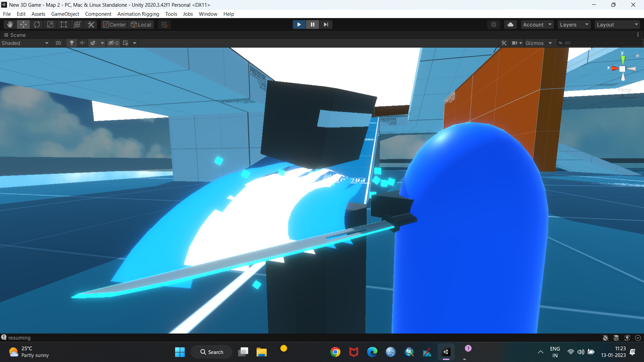This screenshot has height=362, width=644.
Task: Select the Scale tool
Action: 50,24
